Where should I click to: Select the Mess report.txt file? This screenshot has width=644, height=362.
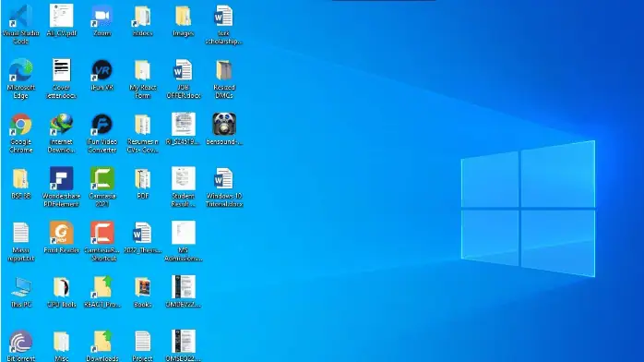tap(20, 233)
